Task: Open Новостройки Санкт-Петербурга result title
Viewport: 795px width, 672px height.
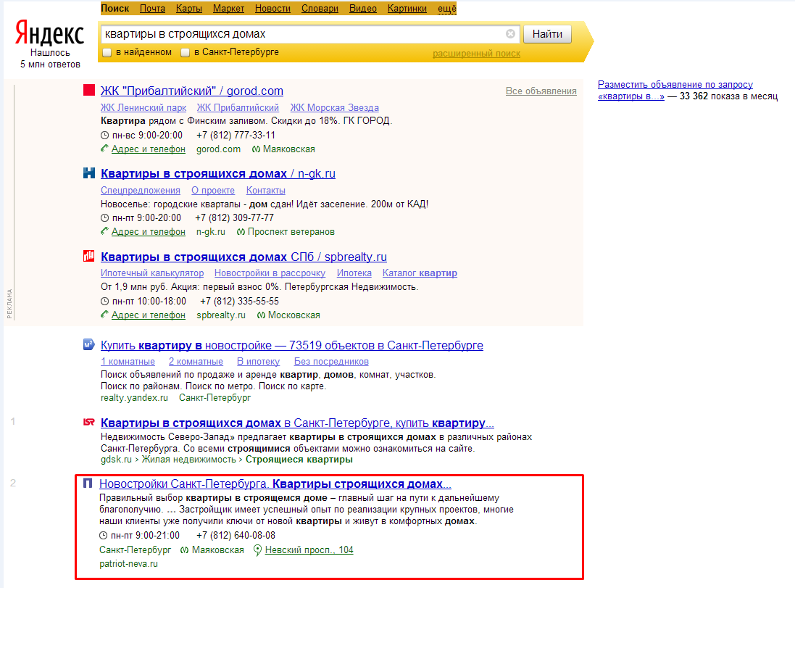Action: pyautogui.click(x=275, y=484)
